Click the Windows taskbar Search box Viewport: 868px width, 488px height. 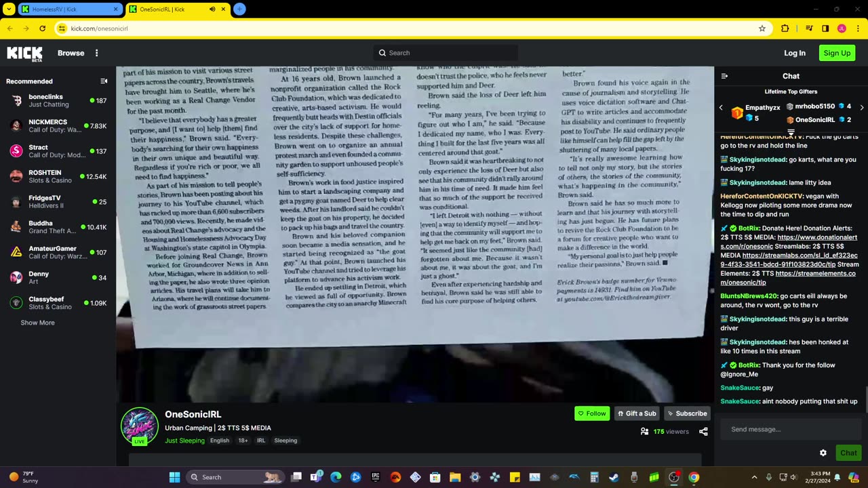point(234,477)
